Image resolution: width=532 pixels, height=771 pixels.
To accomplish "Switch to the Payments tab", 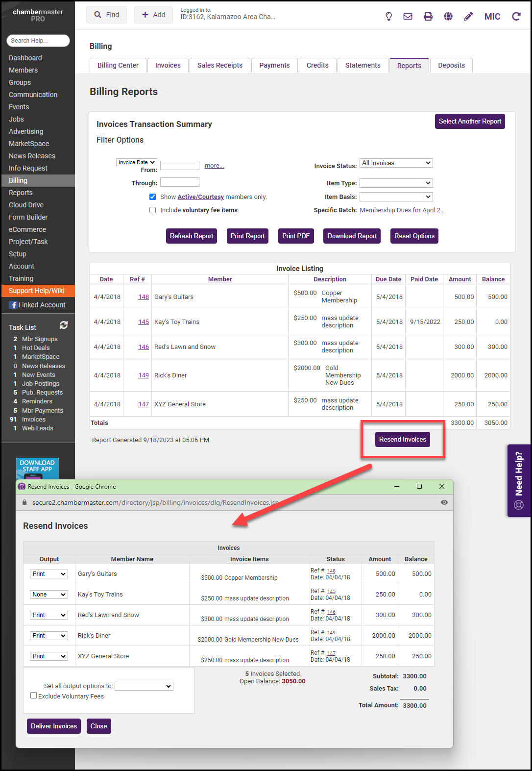I will pyautogui.click(x=274, y=65).
